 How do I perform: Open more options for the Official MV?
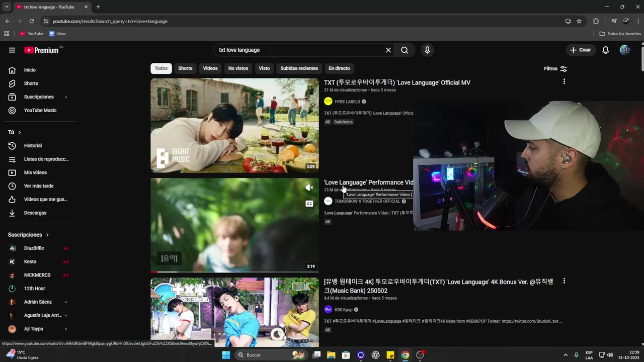click(564, 81)
